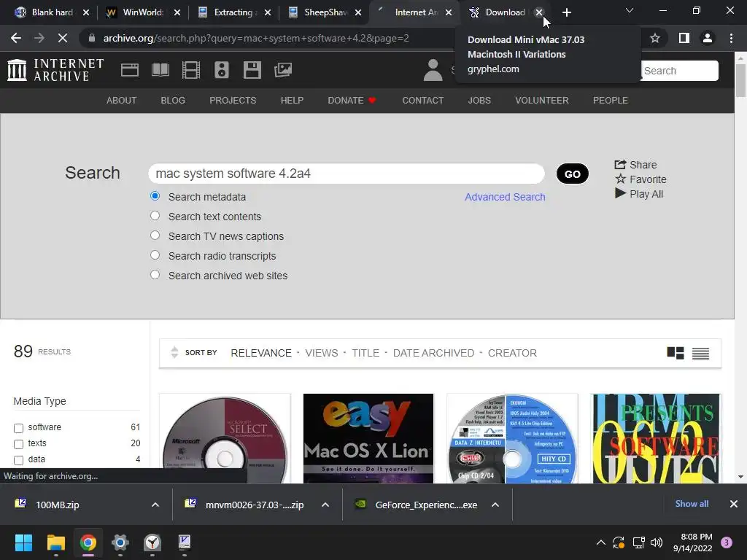
Task: Open the DONATE menu item
Action: 352,101
